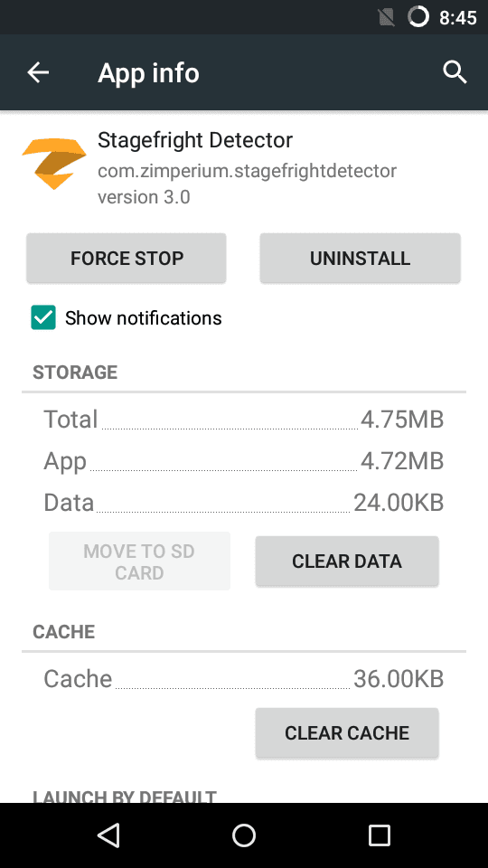Uninstall the Stagefright Detector app
Viewport: 488px width, 868px height.
tap(361, 258)
